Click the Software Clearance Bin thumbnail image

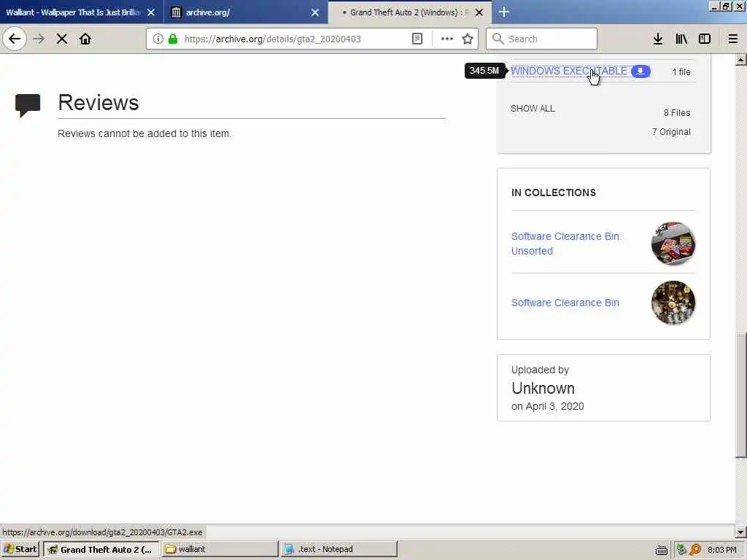point(673,303)
